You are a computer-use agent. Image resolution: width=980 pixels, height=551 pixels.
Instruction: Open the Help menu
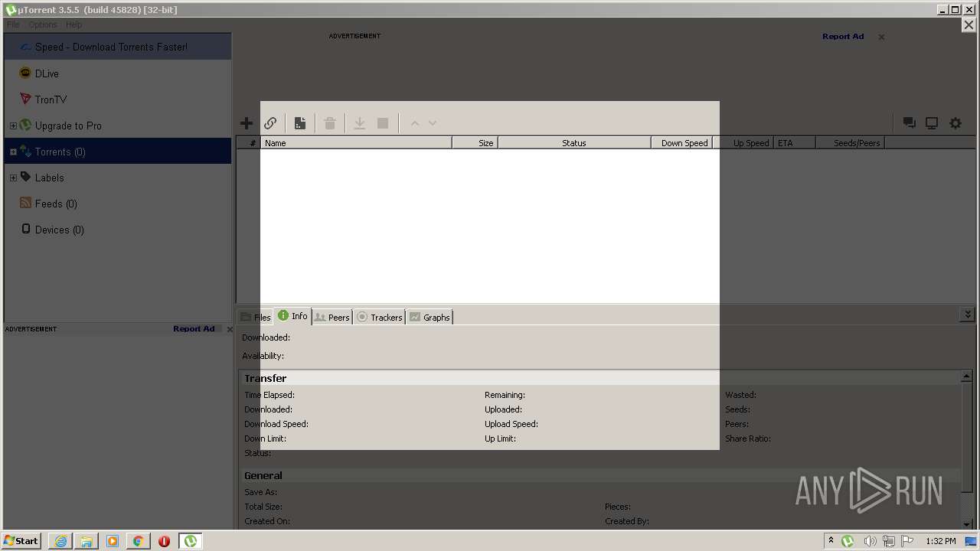pos(73,24)
